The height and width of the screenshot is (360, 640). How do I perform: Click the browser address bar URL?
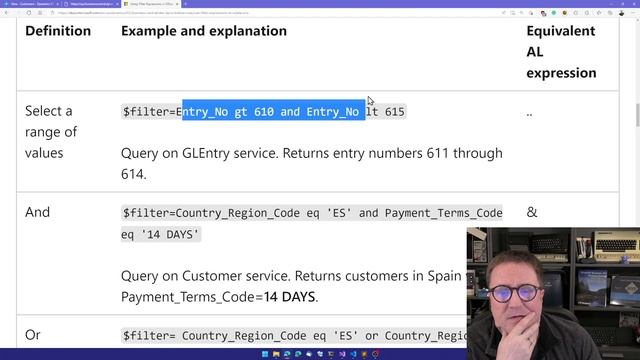click(x=153, y=13)
